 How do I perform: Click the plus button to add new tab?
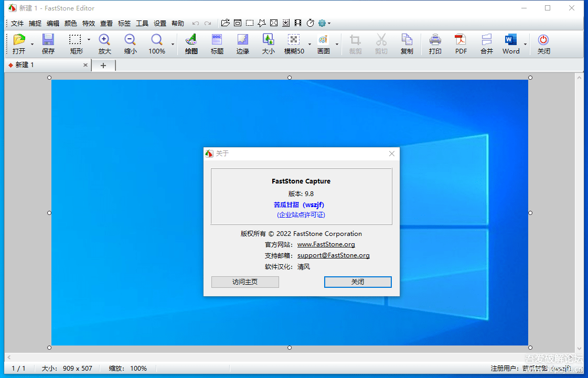(103, 66)
